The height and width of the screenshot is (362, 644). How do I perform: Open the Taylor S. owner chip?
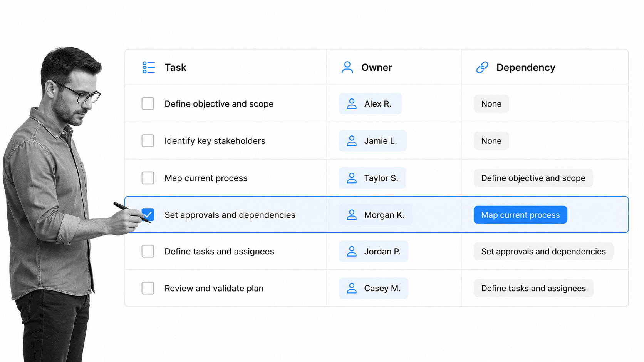tap(372, 178)
